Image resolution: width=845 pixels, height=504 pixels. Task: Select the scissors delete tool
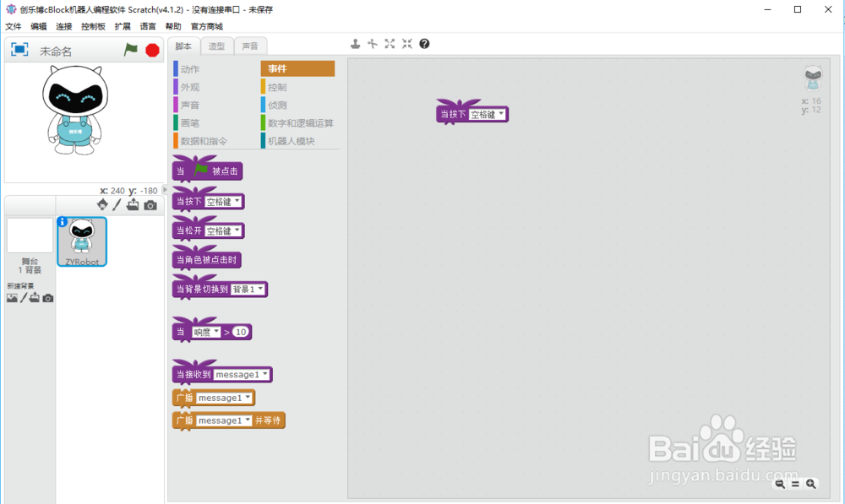tap(373, 43)
